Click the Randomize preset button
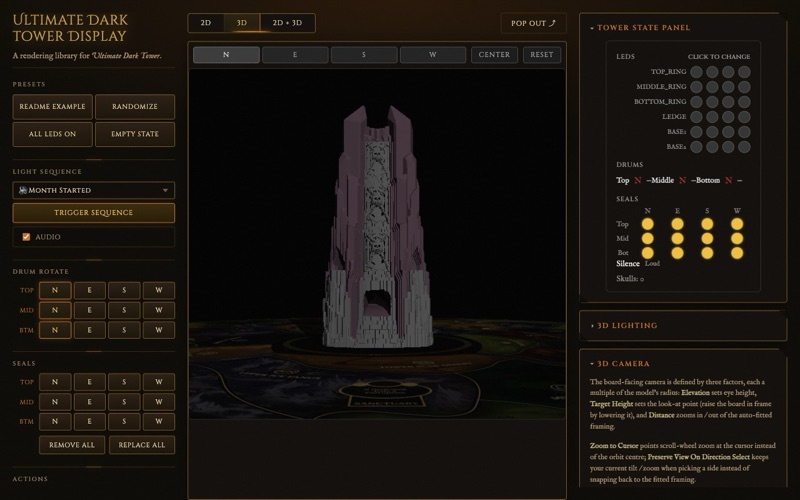The height and width of the screenshot is (500, 800). pos(135,107)
